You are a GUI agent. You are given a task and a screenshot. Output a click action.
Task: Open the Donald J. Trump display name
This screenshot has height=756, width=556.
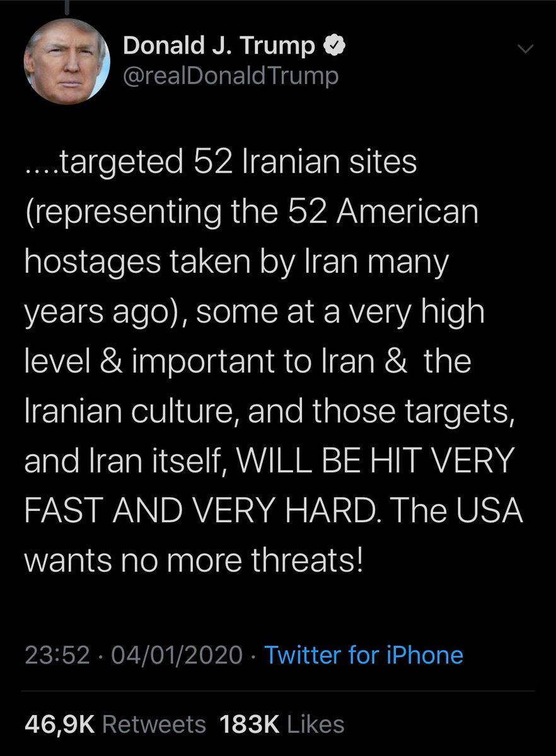point(219,47)
